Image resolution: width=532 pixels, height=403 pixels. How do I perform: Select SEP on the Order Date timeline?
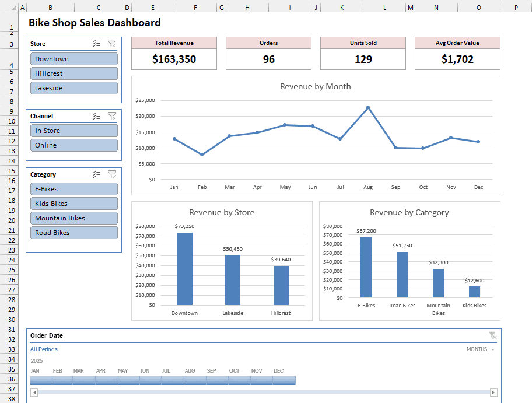[217, 381]
